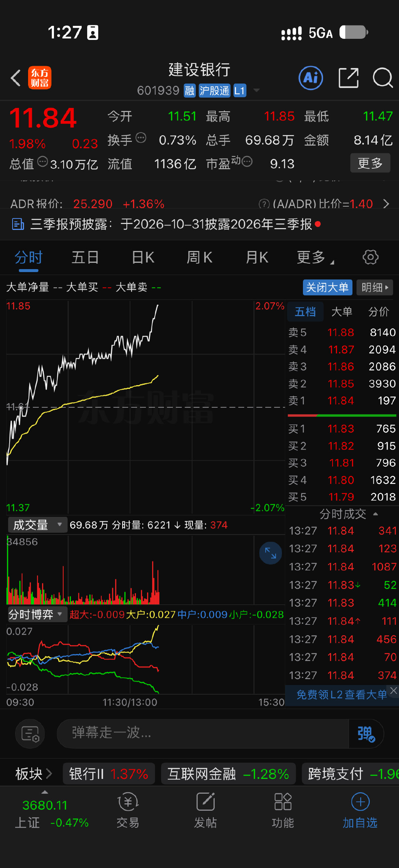Viewport: 399px width, 868px height.
Task: Tap the 市盈 info icon
Action: [247, 162]
